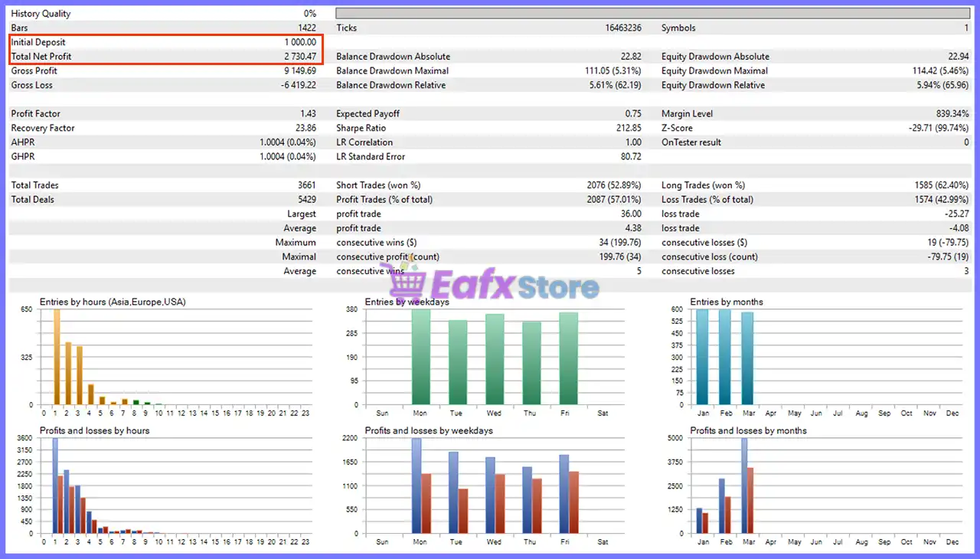Viewport: 980px width, 559px height.
Task: Click Thu bar in Entries by weekdays
Action: 531,363
